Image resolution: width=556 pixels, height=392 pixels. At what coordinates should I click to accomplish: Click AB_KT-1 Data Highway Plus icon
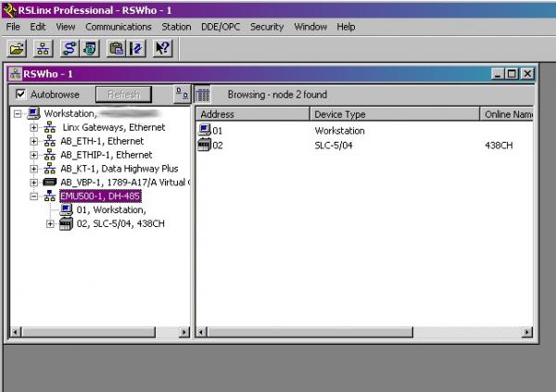pos(50,169)
